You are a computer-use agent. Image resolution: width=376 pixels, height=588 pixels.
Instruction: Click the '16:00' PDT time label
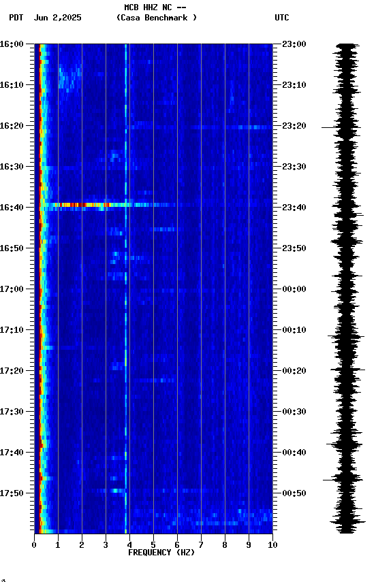pyautogui.click(x=12, y=44)
